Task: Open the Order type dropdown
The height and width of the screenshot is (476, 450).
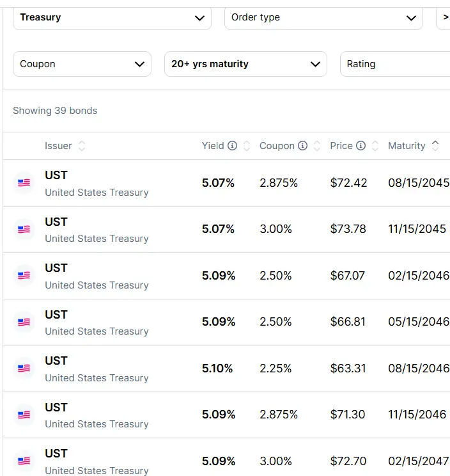Action: pyautogui.click(x=323, y=18)
